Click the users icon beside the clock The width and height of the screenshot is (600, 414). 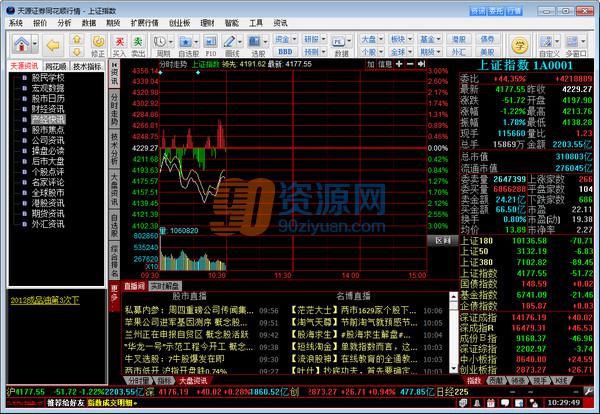coord(533,403)
